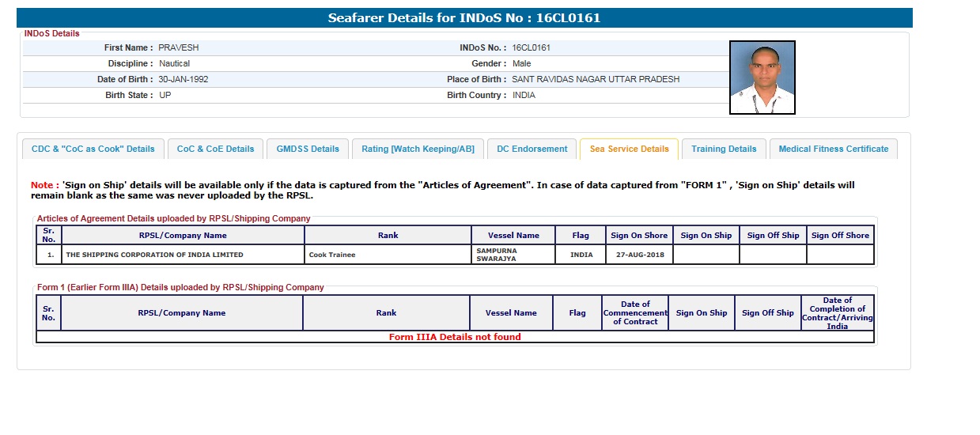View the Training Details tab

tap(724, 149)
